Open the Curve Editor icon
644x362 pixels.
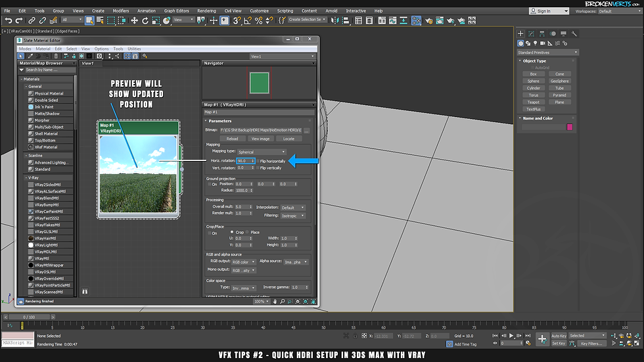pyautogui.click(x=393, y=20)
